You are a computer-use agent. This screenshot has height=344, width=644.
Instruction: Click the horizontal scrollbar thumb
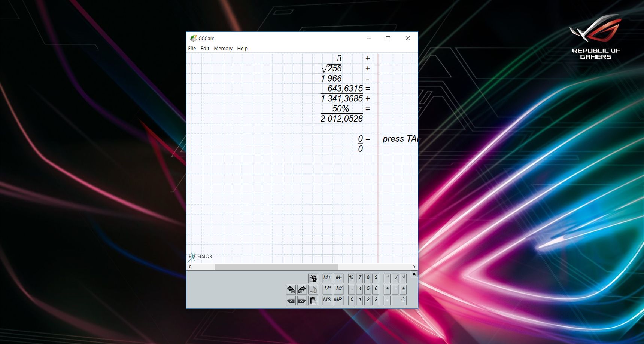click(276, 267)
